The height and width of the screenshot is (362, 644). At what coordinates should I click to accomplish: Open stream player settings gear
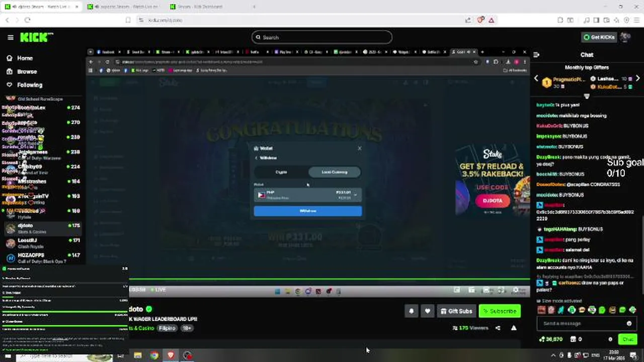click(516, 290)
